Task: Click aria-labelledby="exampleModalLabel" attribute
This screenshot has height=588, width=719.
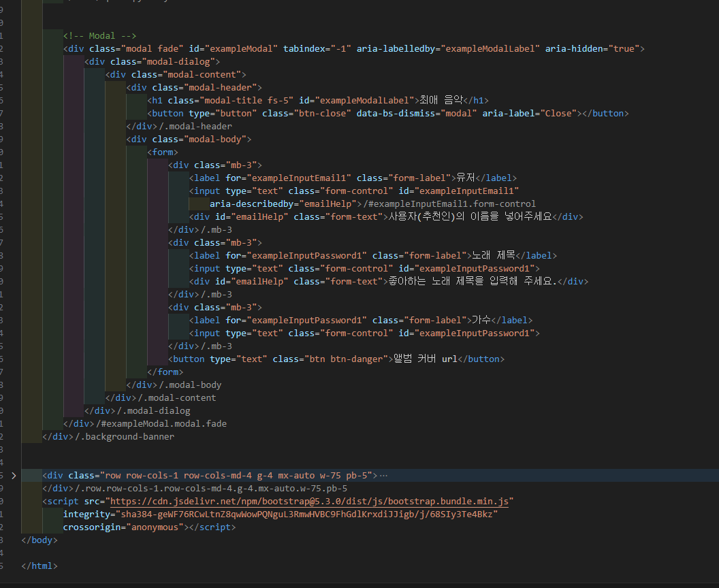Action: tap(449, 48)
